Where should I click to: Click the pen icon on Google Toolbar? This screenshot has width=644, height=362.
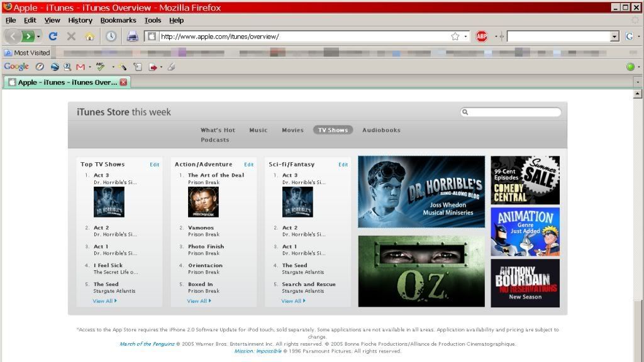[171, 67]
